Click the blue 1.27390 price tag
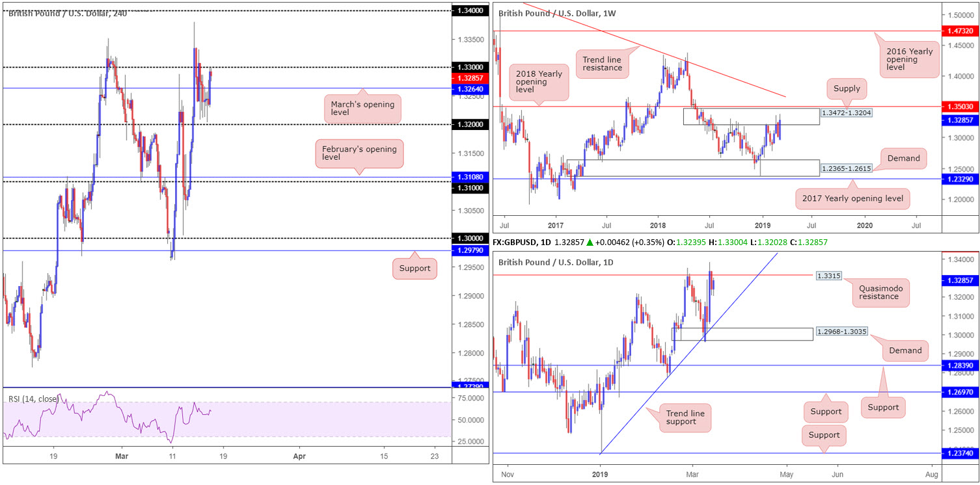Image resolution: width=980 pixels, height=485 pixels. click(x=469, y=386)
